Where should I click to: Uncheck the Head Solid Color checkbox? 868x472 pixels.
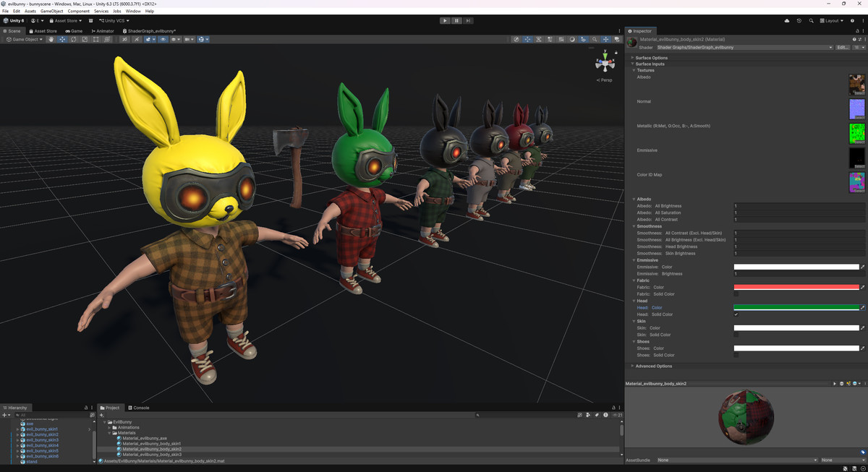pyautogui.click(x=736, y=314)
